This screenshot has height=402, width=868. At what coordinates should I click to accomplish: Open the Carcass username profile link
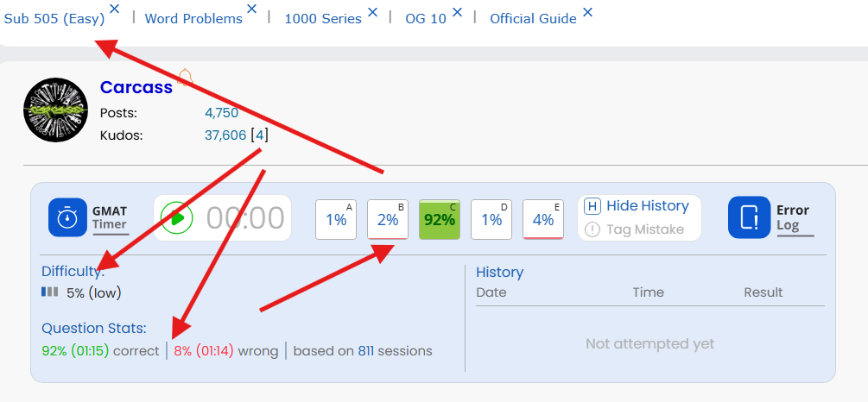(136, 87)
